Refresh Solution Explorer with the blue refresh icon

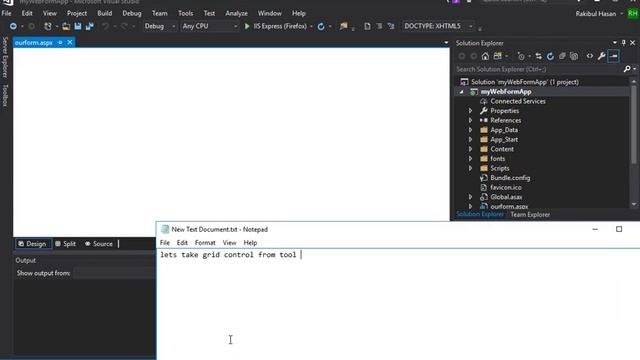pyautogui.click(x=550, y=56)
